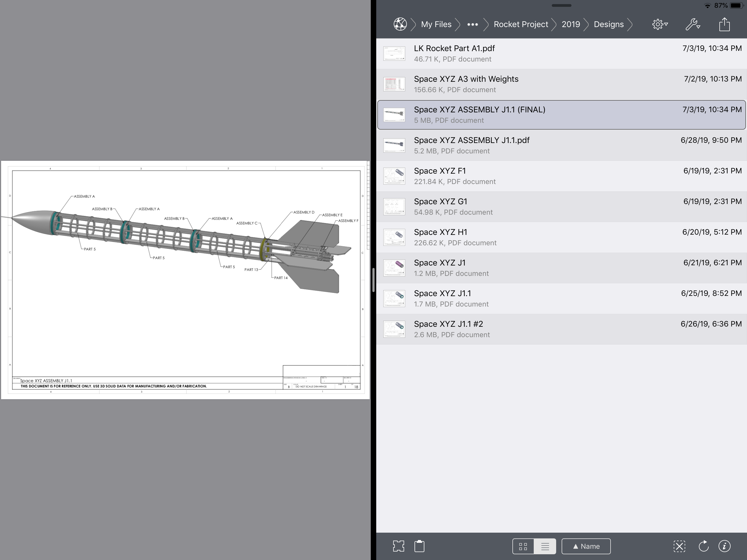This screenshot has height=560, width=747.
Task: Open Space XYZ A3 with Weights
Action: (561, 84)
